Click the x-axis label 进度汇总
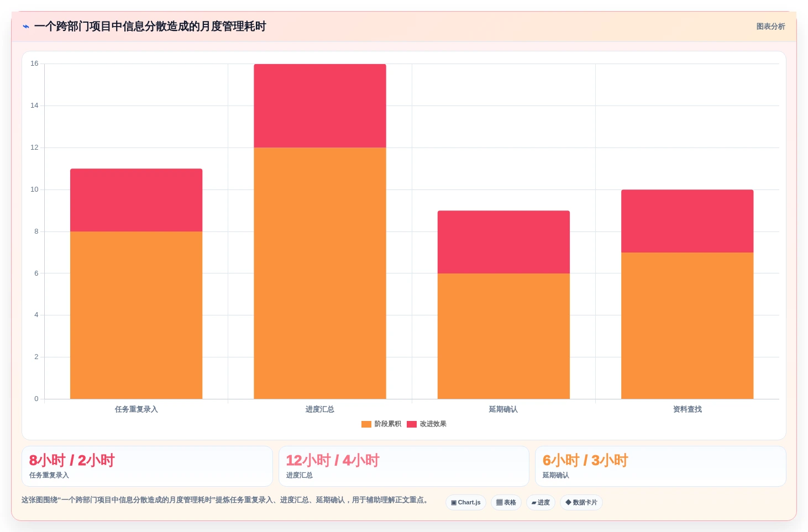This screenshot has width=808, height=532. pyautogui.click(x=320, y=409)
